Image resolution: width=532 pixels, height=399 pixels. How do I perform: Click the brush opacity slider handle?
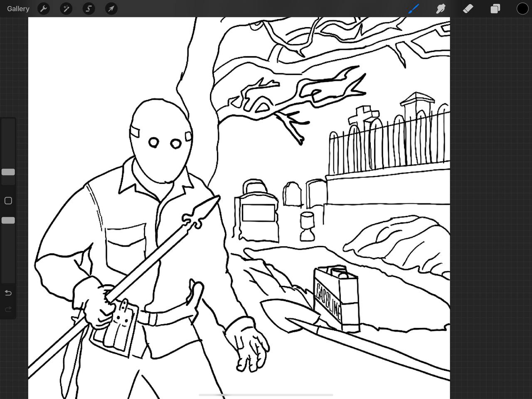click(8, 220)
